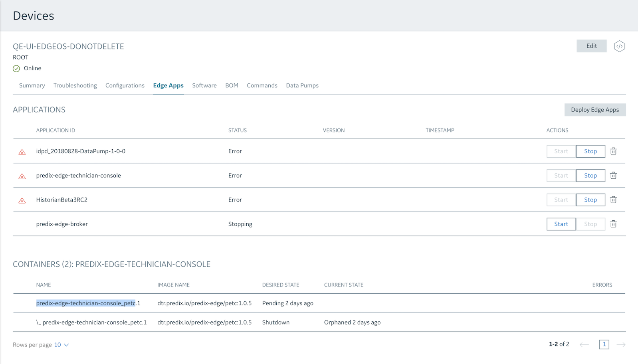Select HistorianBeta3RC2 application name

coord(61,200)
